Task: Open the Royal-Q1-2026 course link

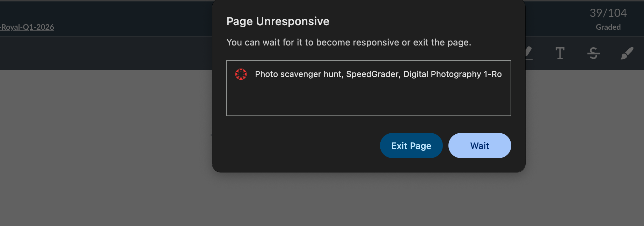Action: pos(27,27)
